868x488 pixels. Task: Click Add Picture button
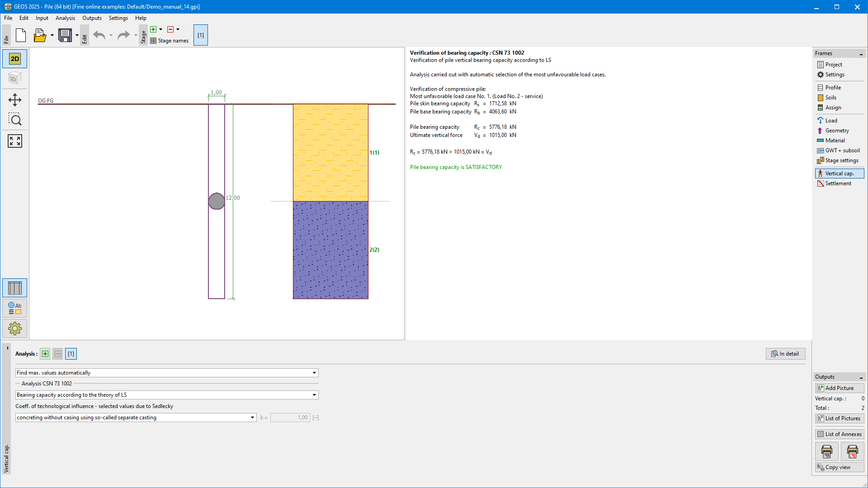840,388
